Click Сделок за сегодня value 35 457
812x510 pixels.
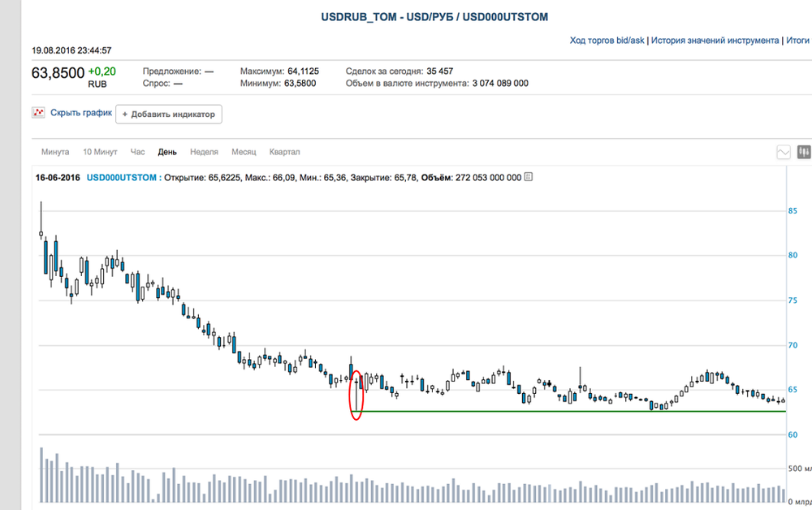click(439, 71)
